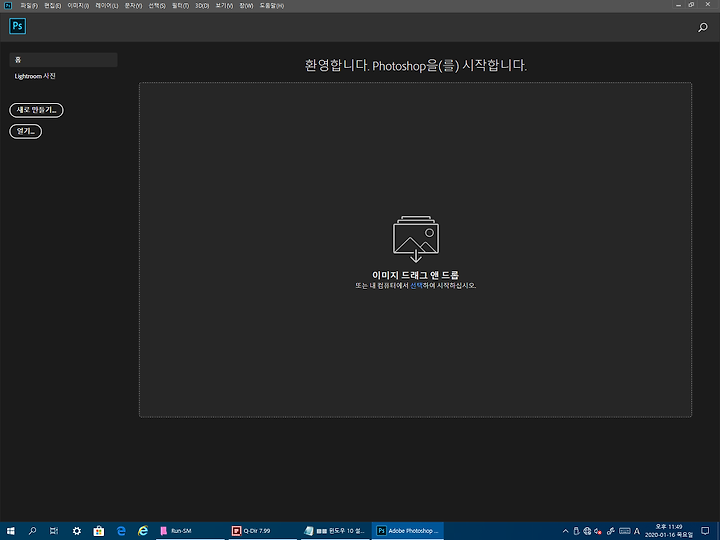Click the small Ps icon in title bar
Image resolution: width=720 pixels, height=540 pixels.
8,6
